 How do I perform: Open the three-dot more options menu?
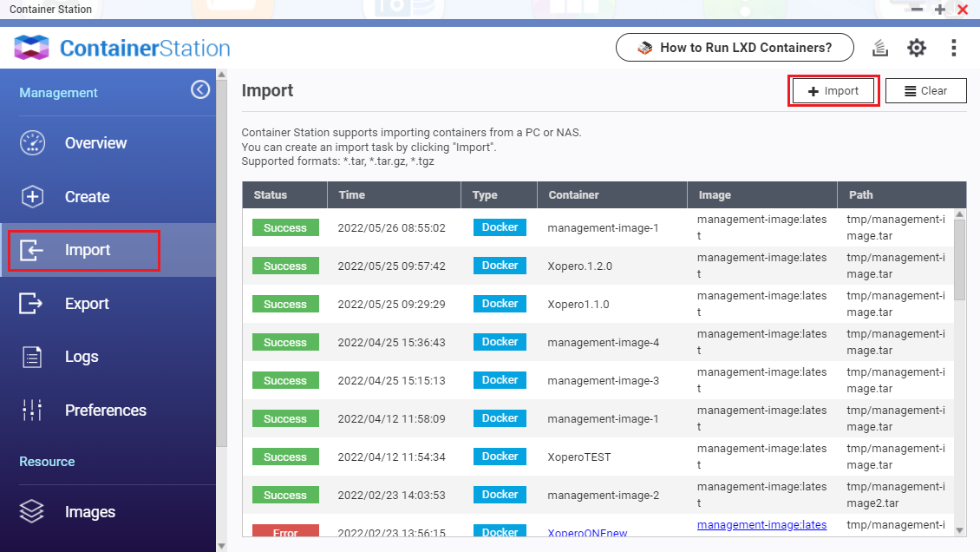(954, 48)
